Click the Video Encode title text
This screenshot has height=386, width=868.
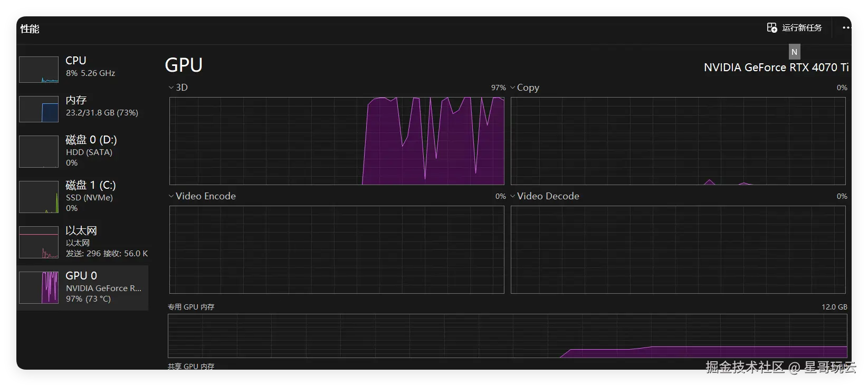point(206,196)
